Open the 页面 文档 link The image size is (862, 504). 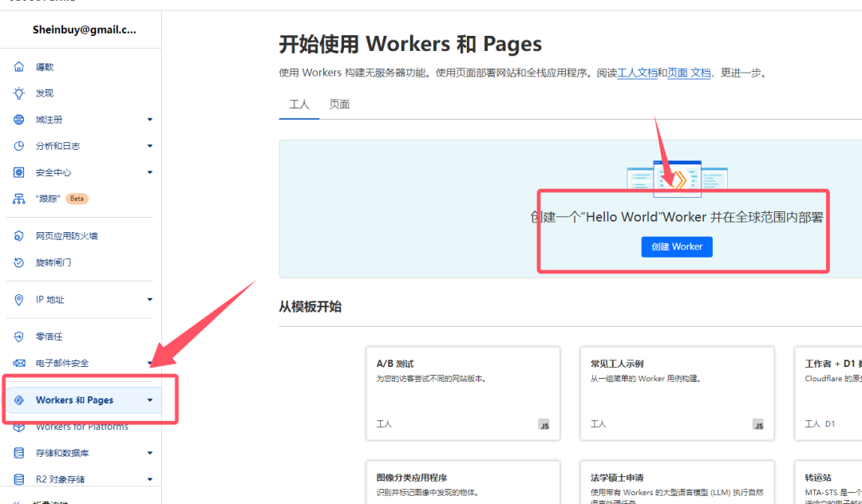point(689,73)
